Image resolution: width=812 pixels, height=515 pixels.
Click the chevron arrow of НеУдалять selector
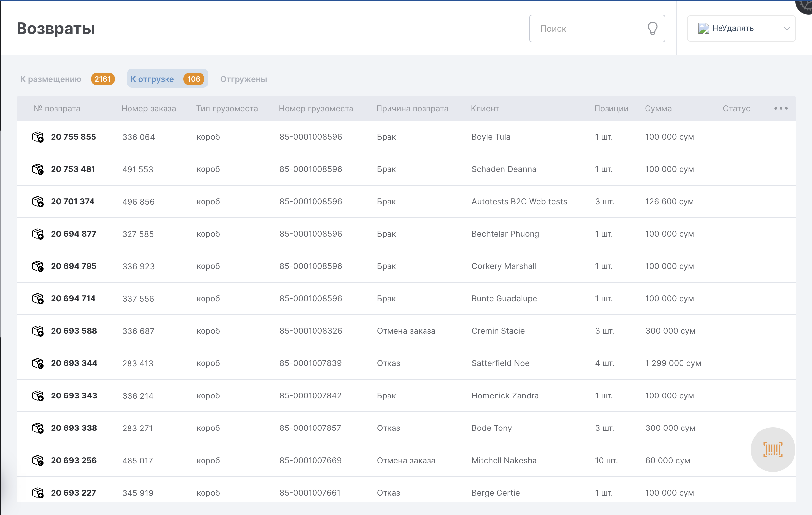click(786, 29)
